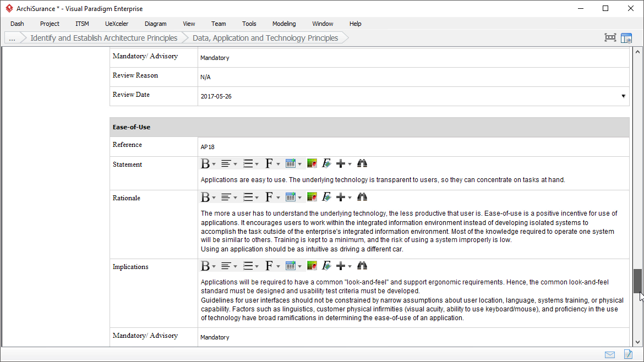Open the Help menu
This screenshot has height=362, width=644.
tap(355, 24)
